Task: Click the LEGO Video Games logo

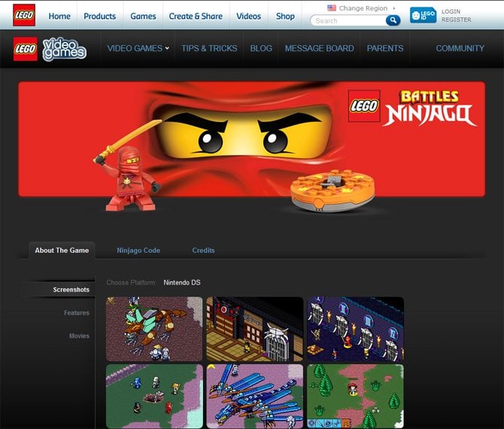Action: click(50, 49)
